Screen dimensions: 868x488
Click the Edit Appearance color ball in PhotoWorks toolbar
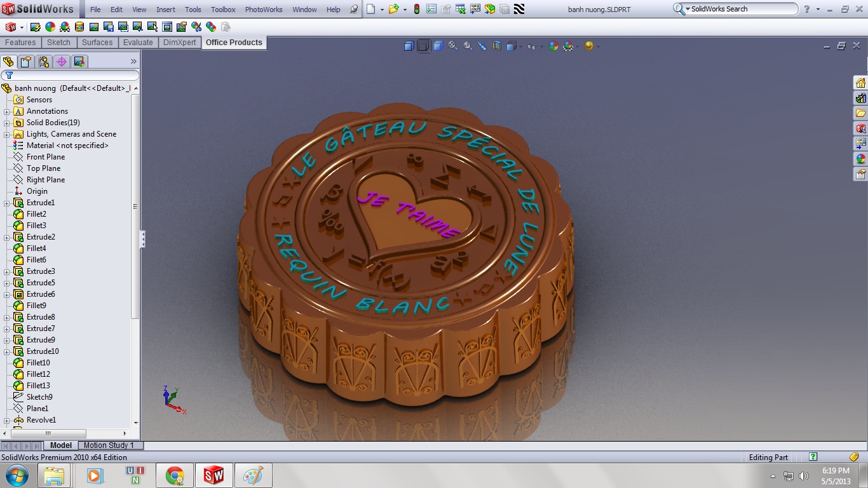tap(50, 27)
